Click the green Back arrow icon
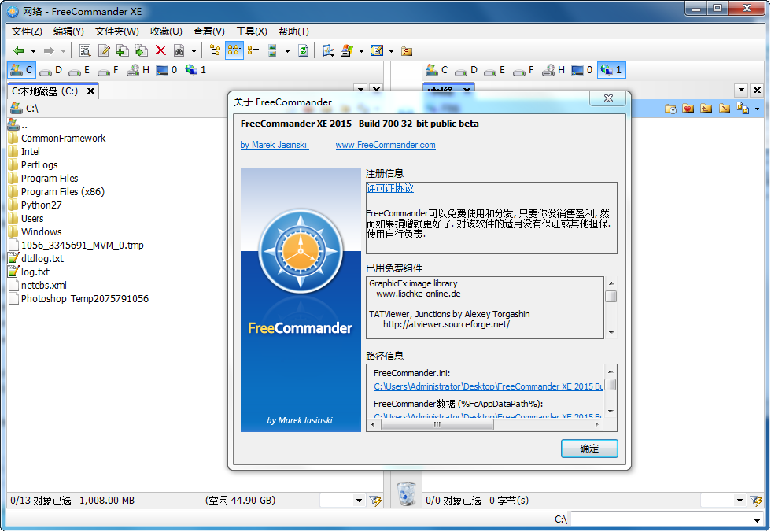Screen dimensions: 771x532 point(19,50)
